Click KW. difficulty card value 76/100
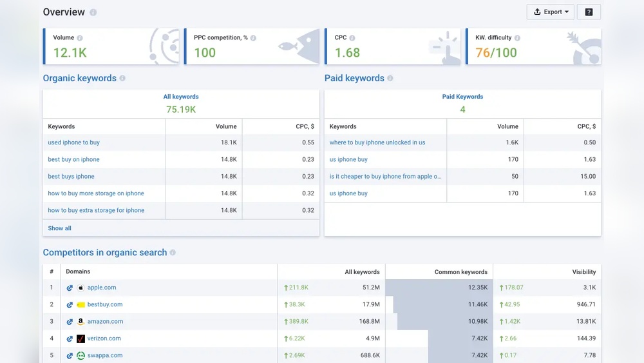The height and width of the screenshot is (363, 644). (x=496, y=53)
